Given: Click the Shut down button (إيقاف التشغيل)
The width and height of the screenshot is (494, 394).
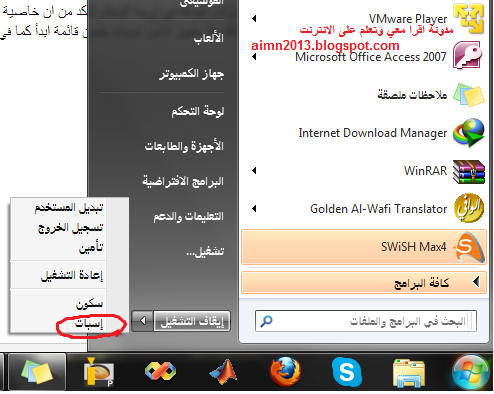Looking at the screenshot, I should click(x=192, y=321).
